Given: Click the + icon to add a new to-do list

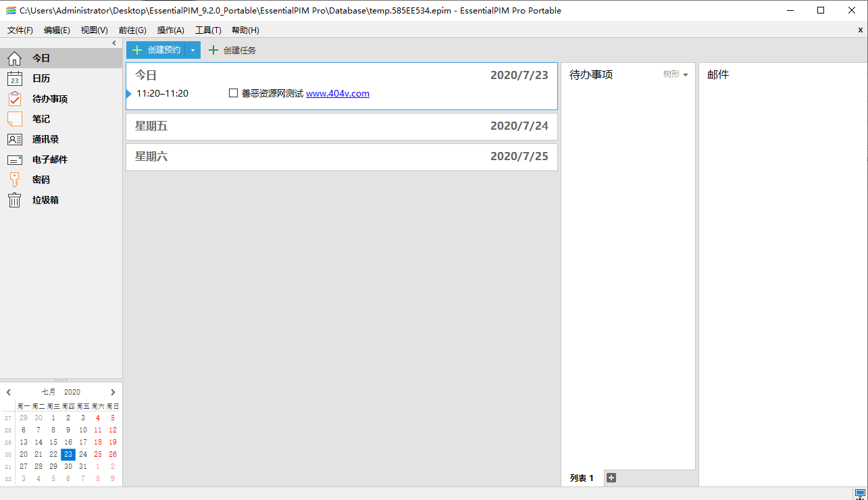Looking at the screenshot, I should pos(611,478).
